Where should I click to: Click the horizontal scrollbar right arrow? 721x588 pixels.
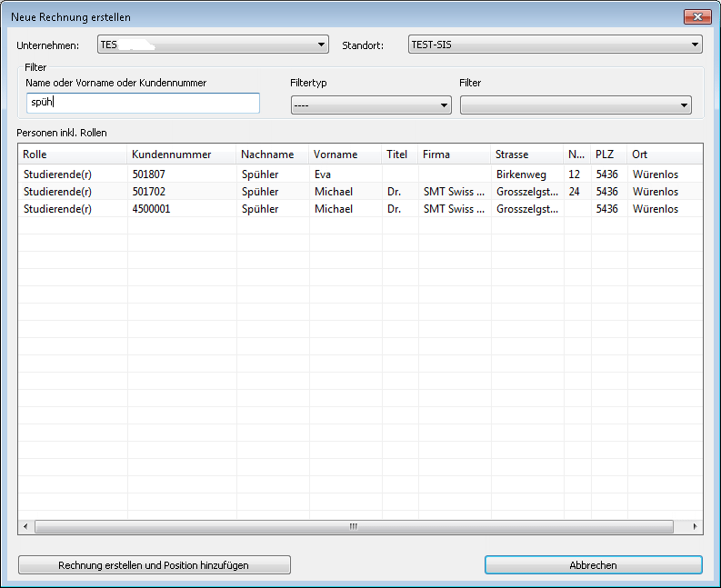[x=696, y=526]
